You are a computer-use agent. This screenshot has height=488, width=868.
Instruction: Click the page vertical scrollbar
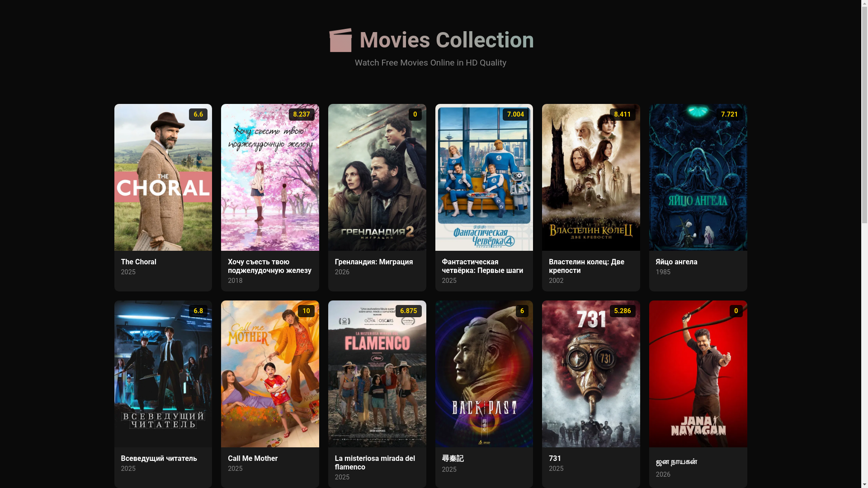[864, 244]
